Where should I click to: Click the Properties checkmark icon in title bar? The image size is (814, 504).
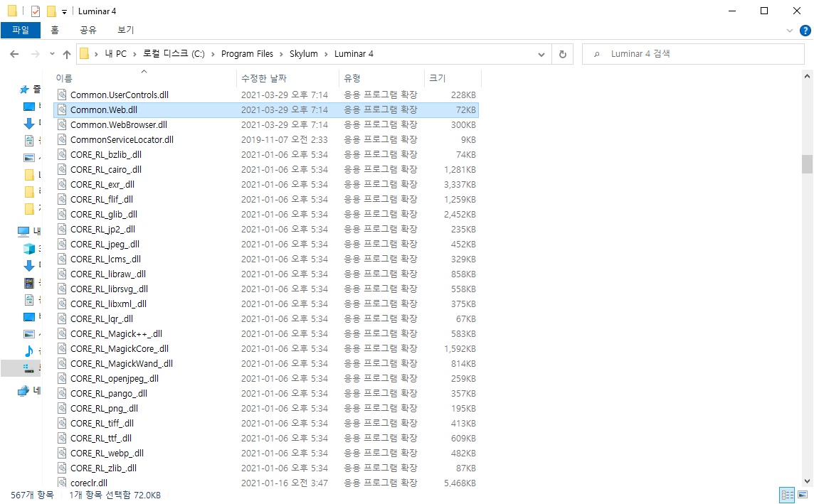(x=36, y=11)
